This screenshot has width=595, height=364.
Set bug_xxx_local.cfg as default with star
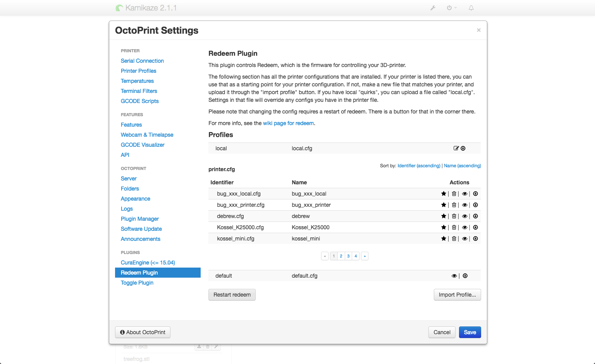tap(444, 194)
